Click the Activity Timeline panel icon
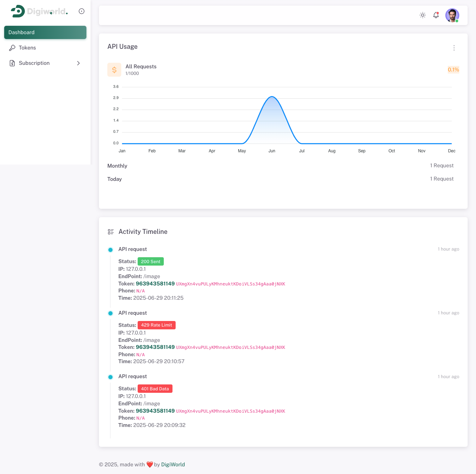476x474 pixels. 110,231
